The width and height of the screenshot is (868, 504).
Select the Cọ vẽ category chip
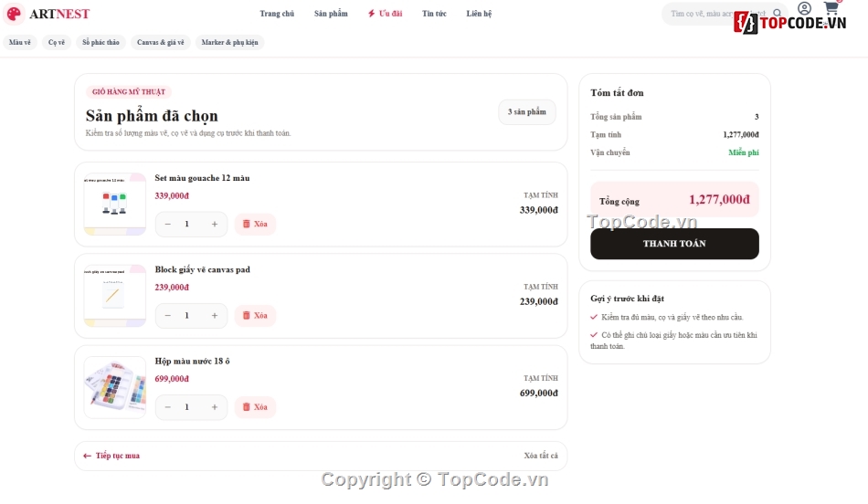(x=57, y=43)
